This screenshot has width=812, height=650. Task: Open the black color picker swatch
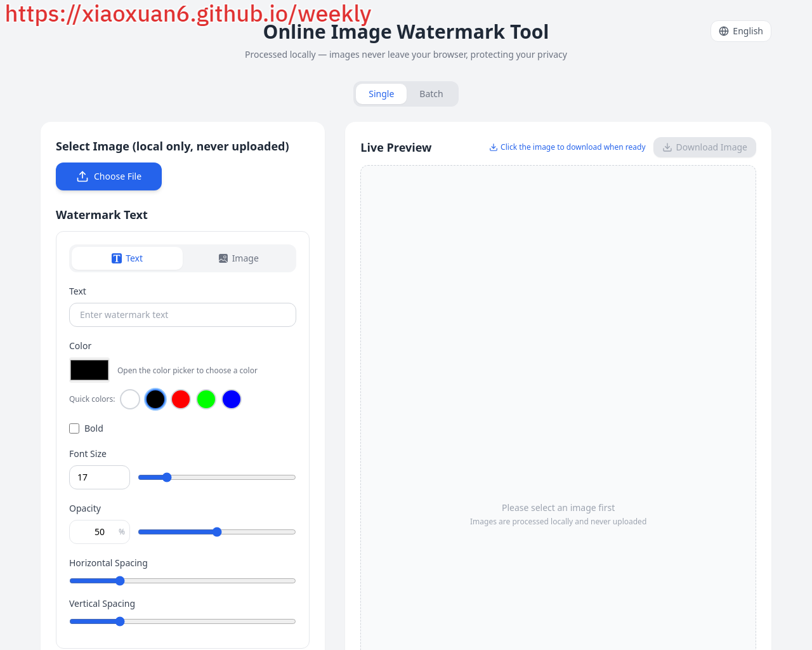(x=89, y=370)
